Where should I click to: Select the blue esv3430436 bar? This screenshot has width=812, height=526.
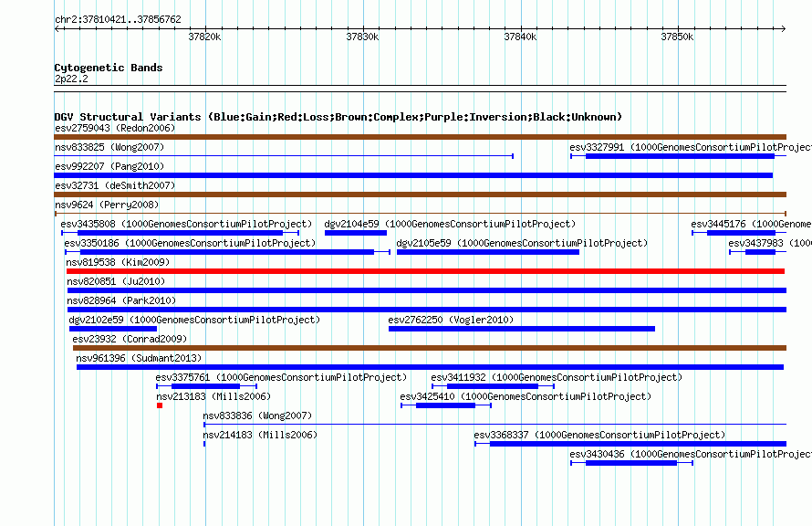coord(631,463)
